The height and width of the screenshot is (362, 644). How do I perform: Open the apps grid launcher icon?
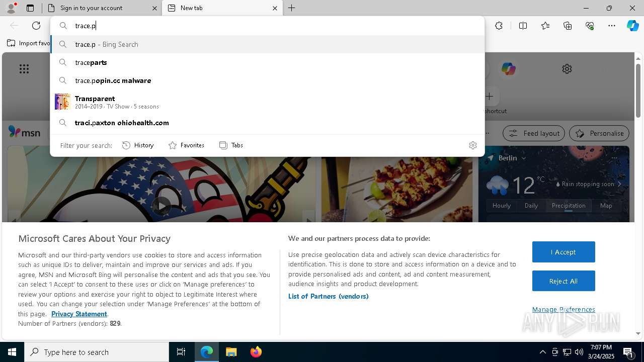click(24, 69)
